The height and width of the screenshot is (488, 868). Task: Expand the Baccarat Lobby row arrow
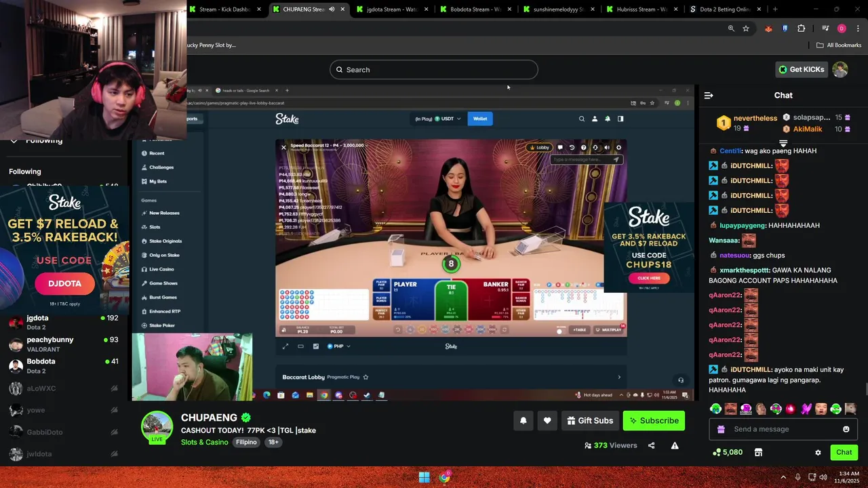[618, 377]
